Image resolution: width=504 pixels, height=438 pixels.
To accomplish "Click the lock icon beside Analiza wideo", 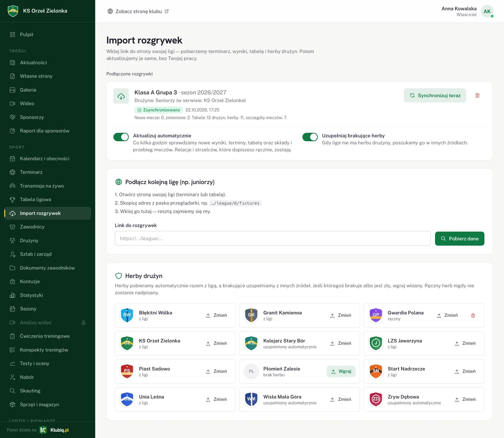I will point(83,323).
